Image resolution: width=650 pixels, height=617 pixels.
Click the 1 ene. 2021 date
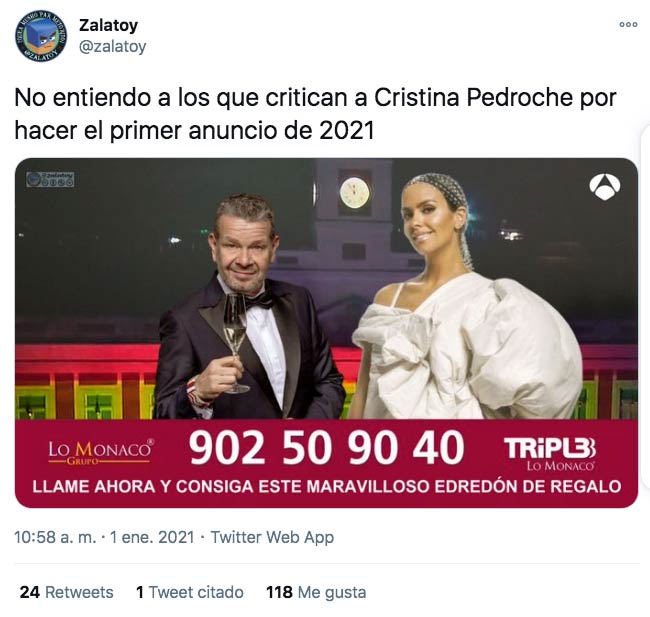152,537
